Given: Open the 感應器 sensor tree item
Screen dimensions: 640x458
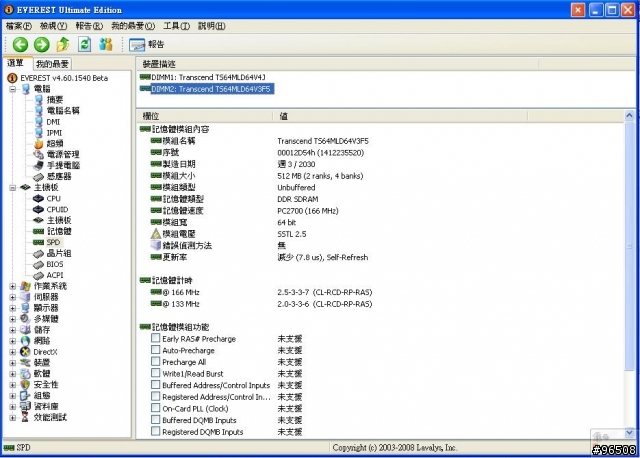Looking at the screenshot, I should pos(59,176).
